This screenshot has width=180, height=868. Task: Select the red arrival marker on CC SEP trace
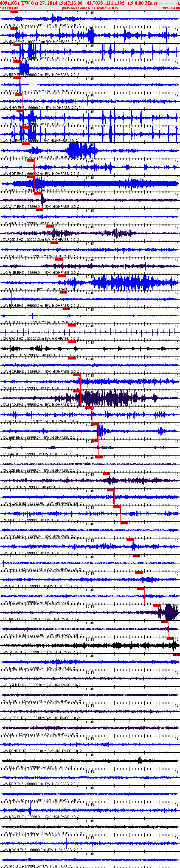(95, 424)
